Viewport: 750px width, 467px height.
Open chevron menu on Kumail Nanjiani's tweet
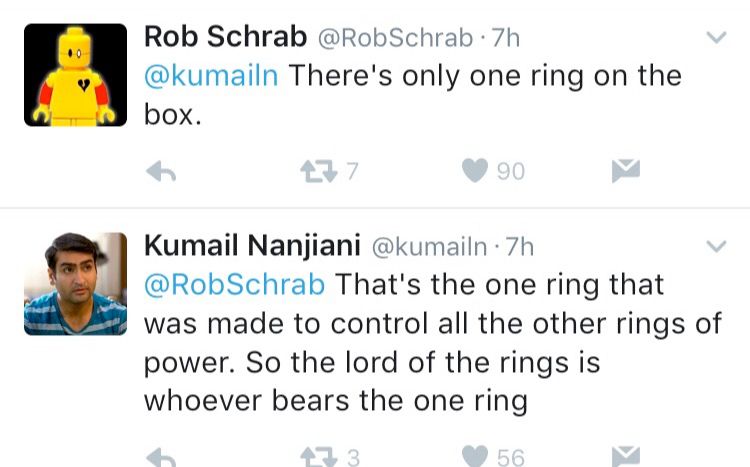[x=716, y=246]
